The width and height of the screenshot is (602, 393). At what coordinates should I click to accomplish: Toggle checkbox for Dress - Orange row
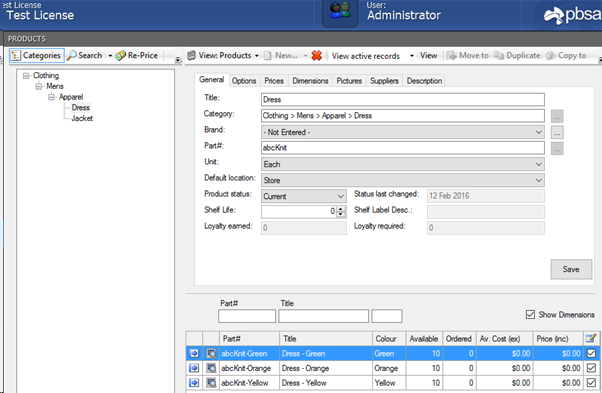[x=591, y=368]
